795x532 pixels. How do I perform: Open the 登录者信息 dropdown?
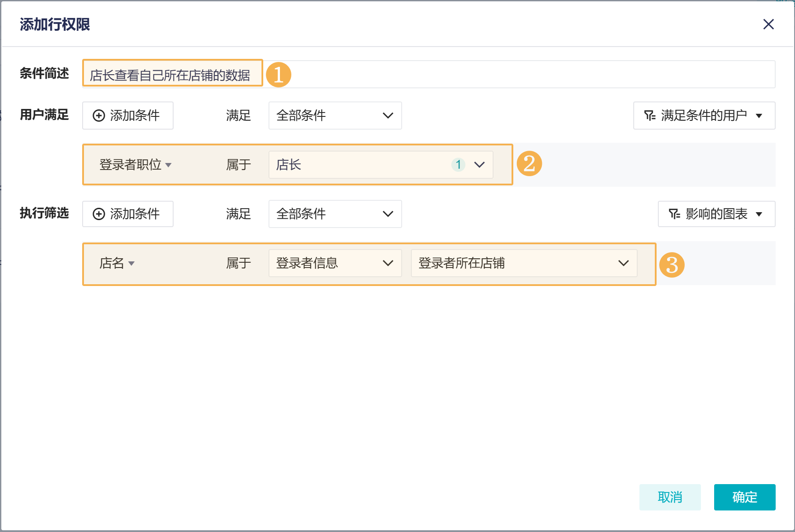tap(335, 263)
